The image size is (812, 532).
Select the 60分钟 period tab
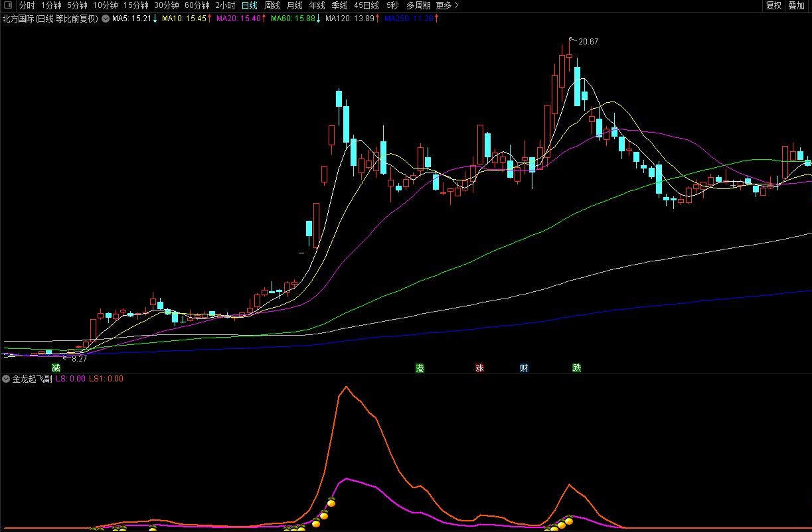197,5
